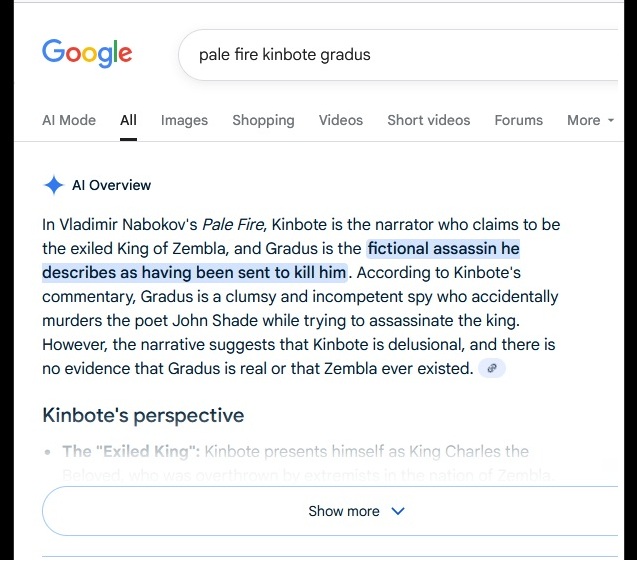
Task: Open the Forums tab
Action: point(518,120)
